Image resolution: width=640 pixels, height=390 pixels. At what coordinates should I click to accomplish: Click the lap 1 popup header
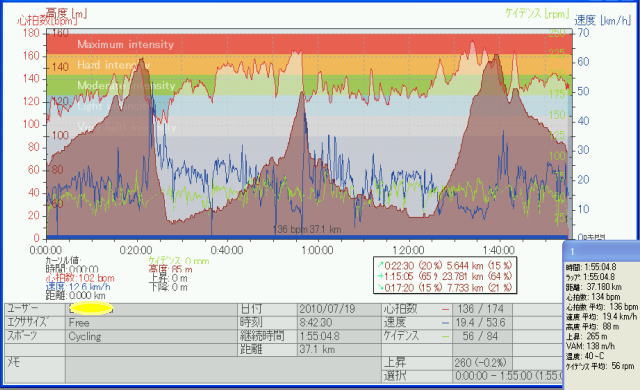pos(601,250)
